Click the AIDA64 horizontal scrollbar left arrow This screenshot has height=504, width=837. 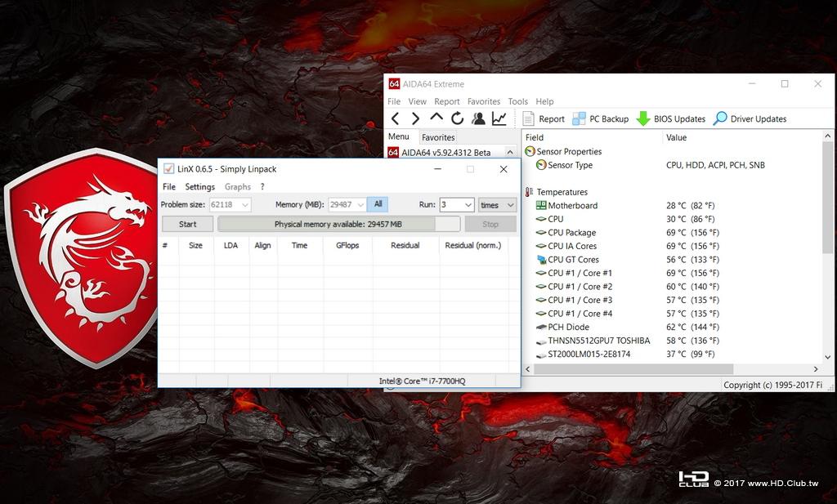[x=528, y=369]
